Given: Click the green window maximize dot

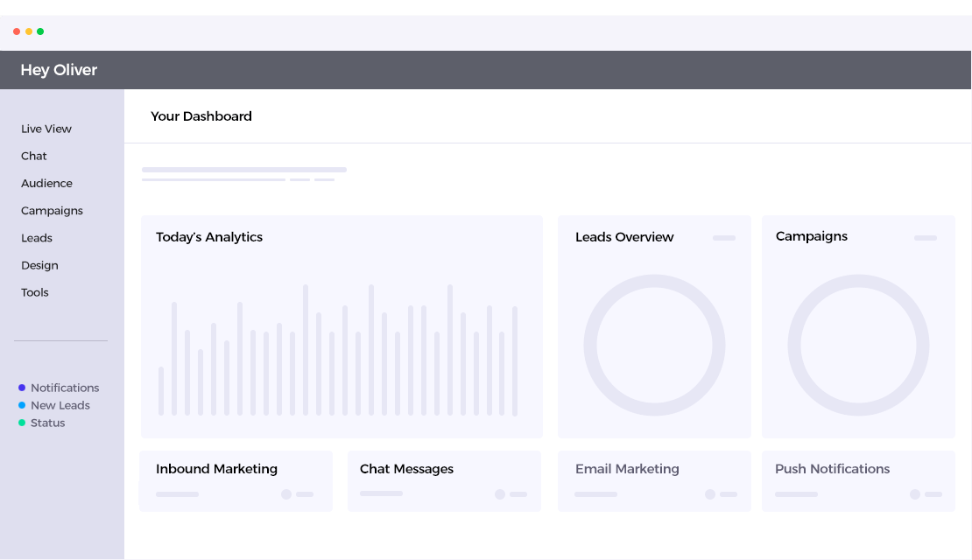Looking at the screenshot, I should [40, 31].
